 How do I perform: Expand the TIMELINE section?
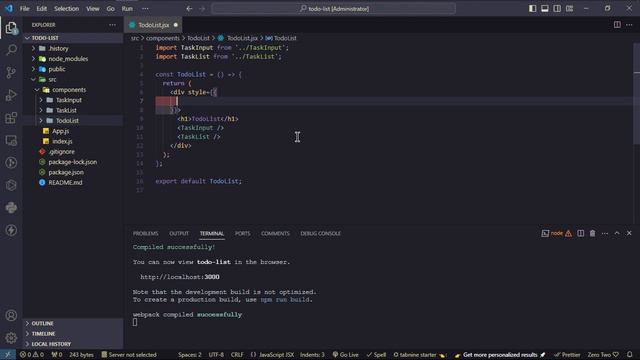click(73, 334)
